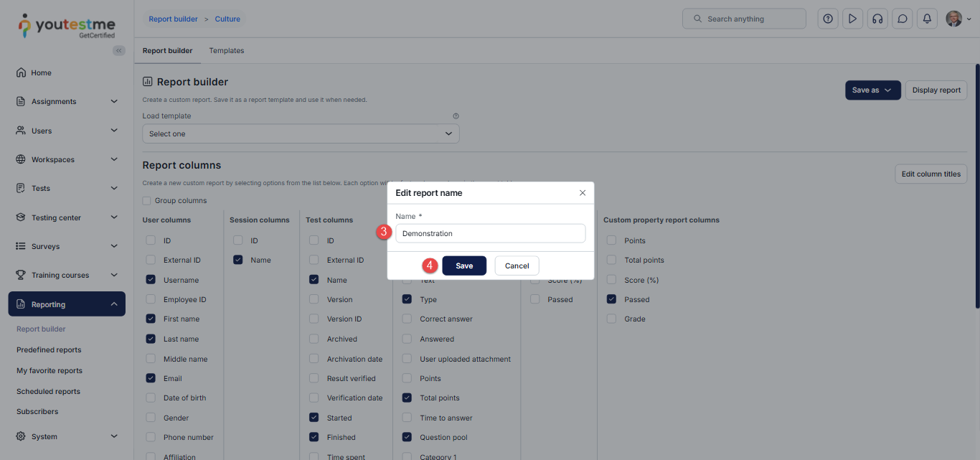Image resolution: width=980 pixels, height=460 pixels.
Task: Click the help question mark icon
Action: click(828, 19)
